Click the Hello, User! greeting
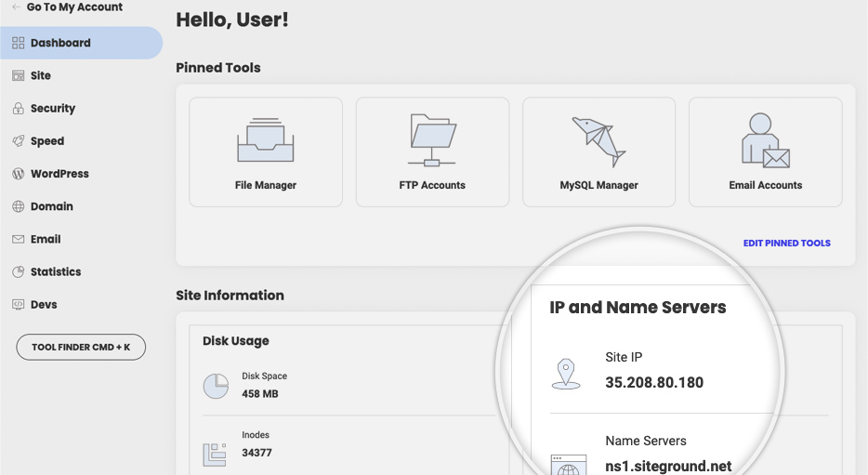Viewport: 868px width, 475px height. 232,20
